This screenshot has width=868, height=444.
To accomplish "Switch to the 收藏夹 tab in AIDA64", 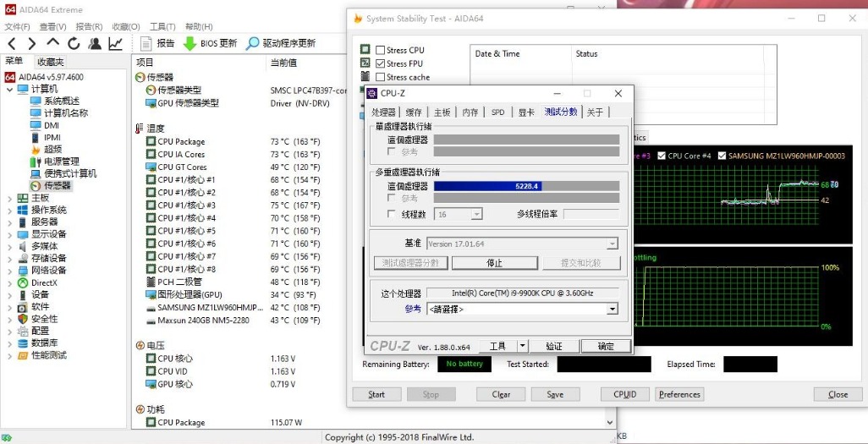I will tap(51, 62).
